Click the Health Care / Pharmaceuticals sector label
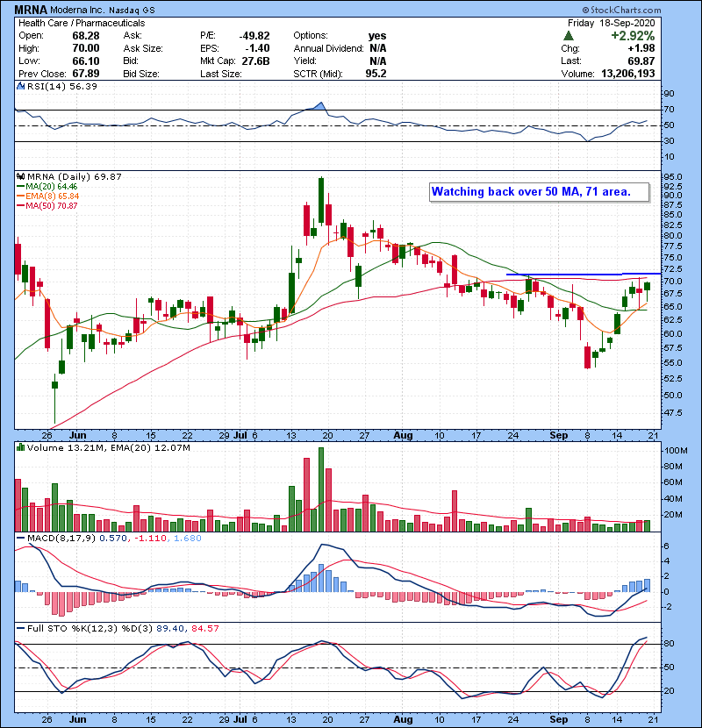 pos(82,23)
